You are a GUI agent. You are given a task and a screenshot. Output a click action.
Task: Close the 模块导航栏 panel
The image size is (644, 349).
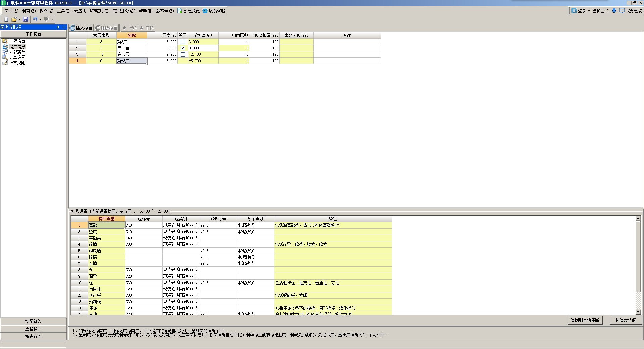tap(64, 27)
